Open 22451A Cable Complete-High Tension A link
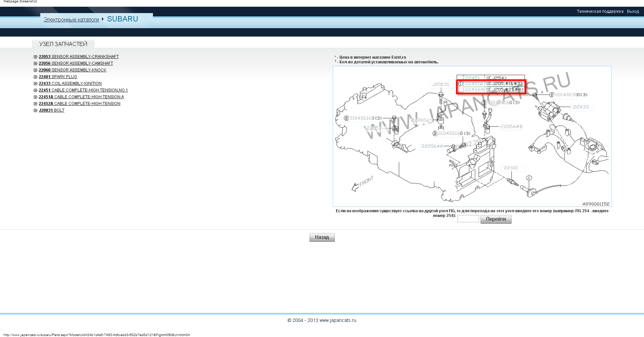The width and height of the screenshot is (644, 337). point(81,97)
